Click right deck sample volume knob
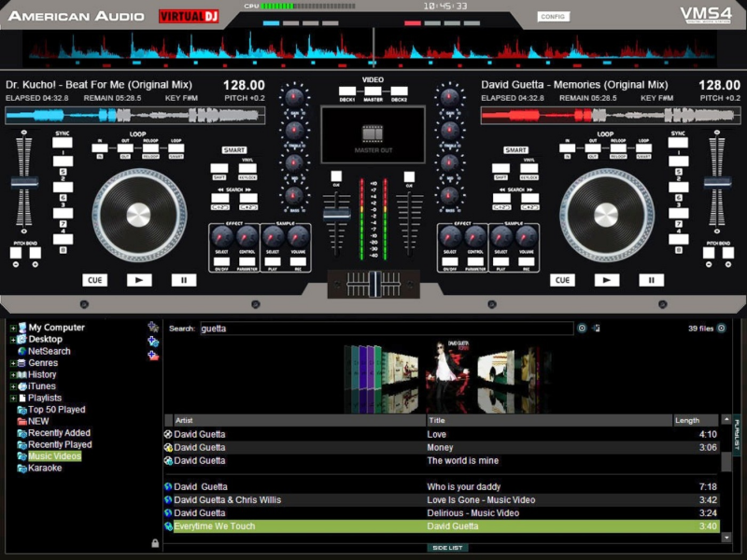The height and width of the screenshot is (560, 747). [x=527, y=236]
